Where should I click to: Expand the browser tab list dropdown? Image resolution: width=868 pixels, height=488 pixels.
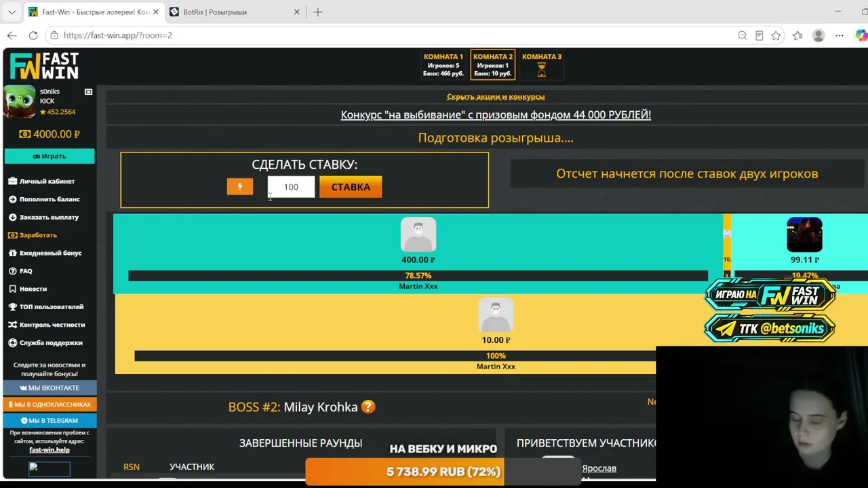[12, 12]
